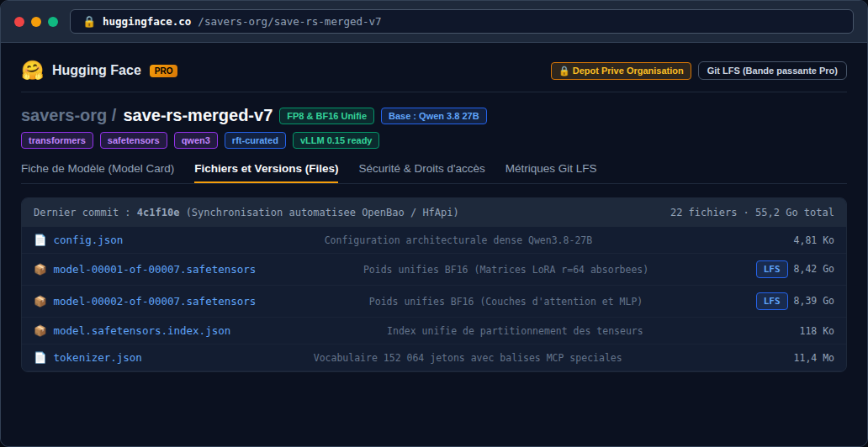This screenshot has height=447, width=868.
Task: Click the 11,4 Mo file size
Action: 814,357
